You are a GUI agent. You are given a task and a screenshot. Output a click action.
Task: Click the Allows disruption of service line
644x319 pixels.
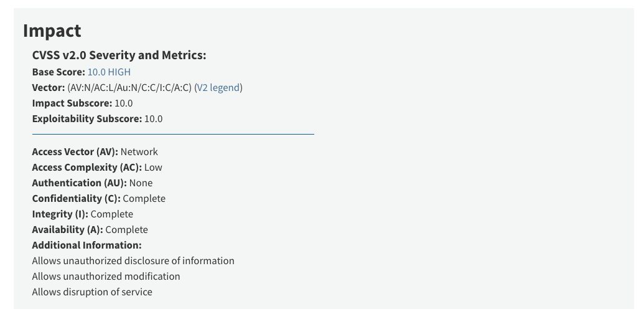92,292
